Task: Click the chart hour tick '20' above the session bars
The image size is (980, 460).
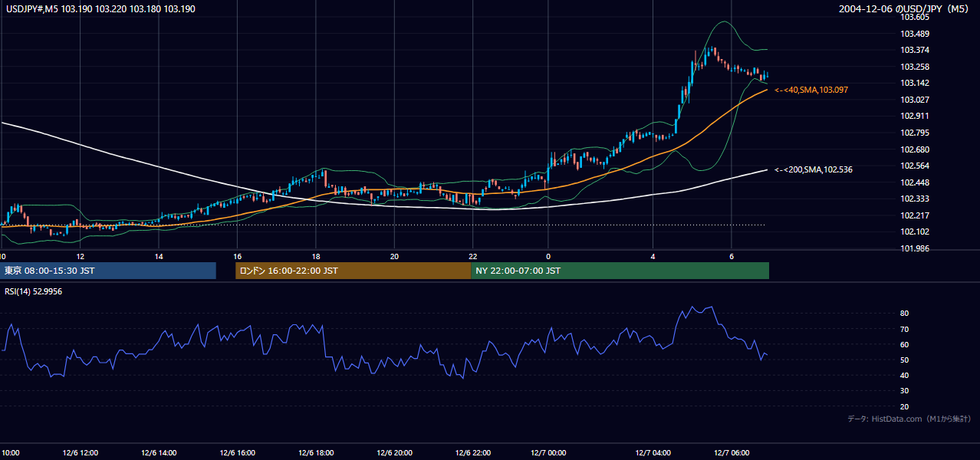Action: click(394, 256)
